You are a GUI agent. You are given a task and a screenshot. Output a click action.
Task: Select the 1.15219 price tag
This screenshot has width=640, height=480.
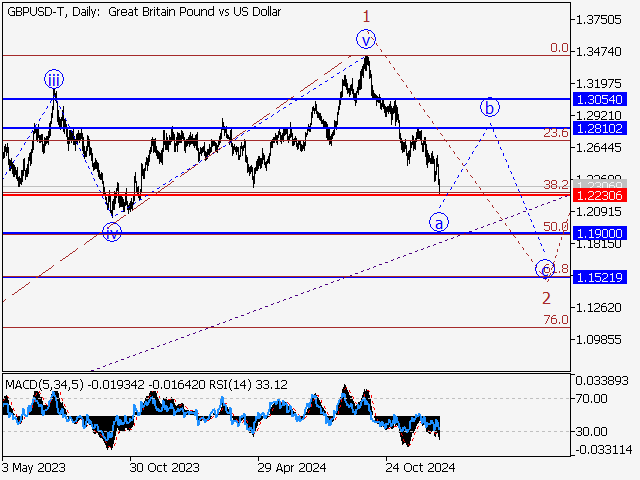coord(600,277)
